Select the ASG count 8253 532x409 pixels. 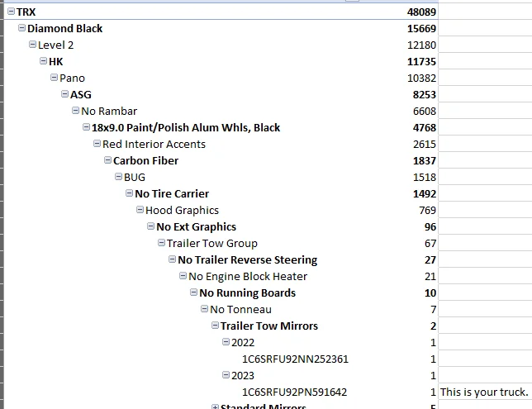coord(424,94)
